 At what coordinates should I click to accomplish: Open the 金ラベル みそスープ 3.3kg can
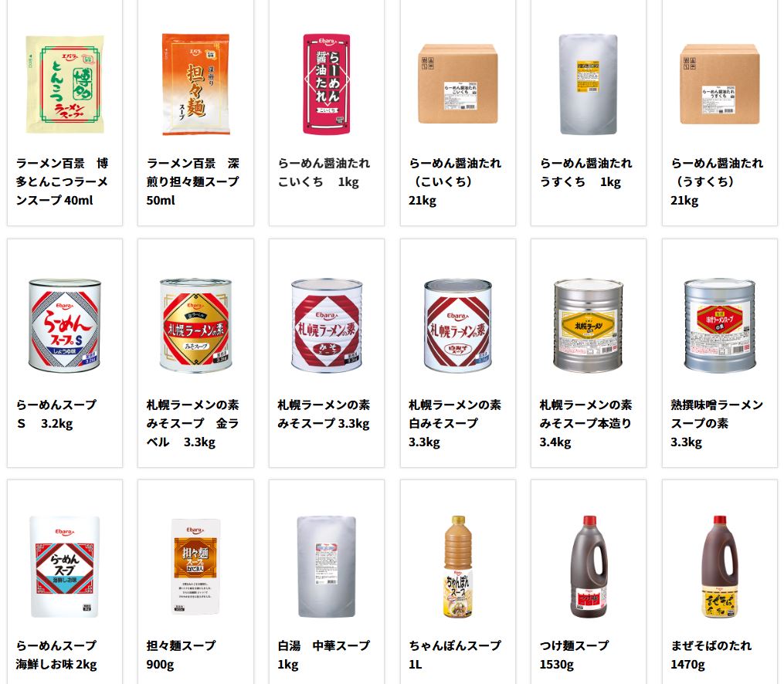tap(195, 325)
